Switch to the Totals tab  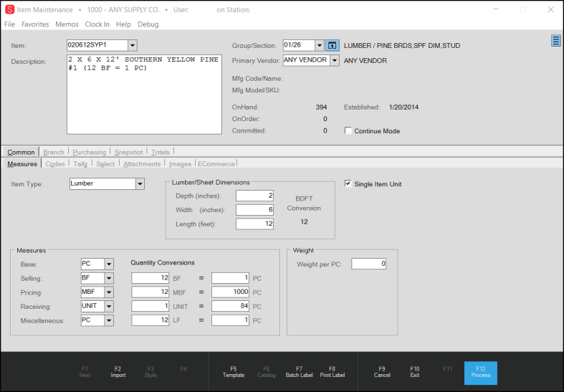(161, 152)
